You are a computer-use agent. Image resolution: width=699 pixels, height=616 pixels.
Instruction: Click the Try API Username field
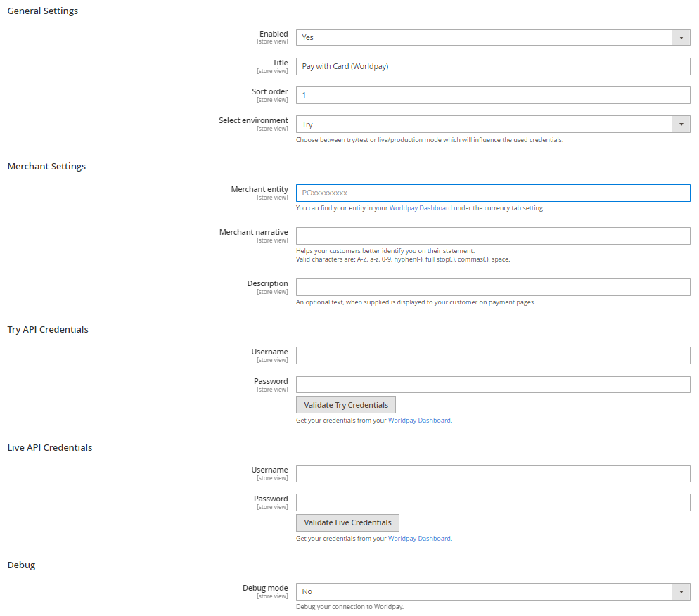pos(492,355)
